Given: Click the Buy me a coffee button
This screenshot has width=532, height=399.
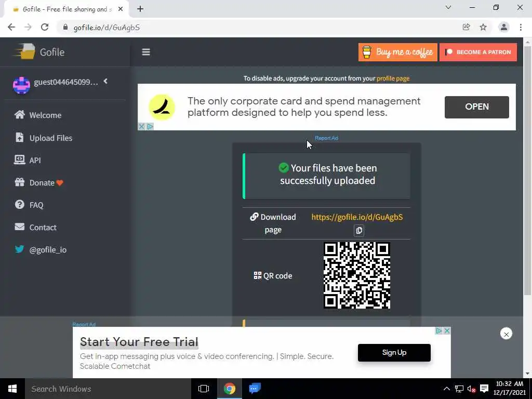Looking at the screenshot, I should pos(397,52).
